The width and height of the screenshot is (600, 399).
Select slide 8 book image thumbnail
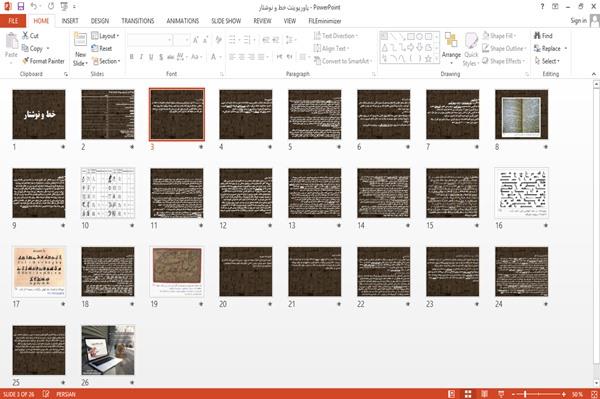coord(521,114)
